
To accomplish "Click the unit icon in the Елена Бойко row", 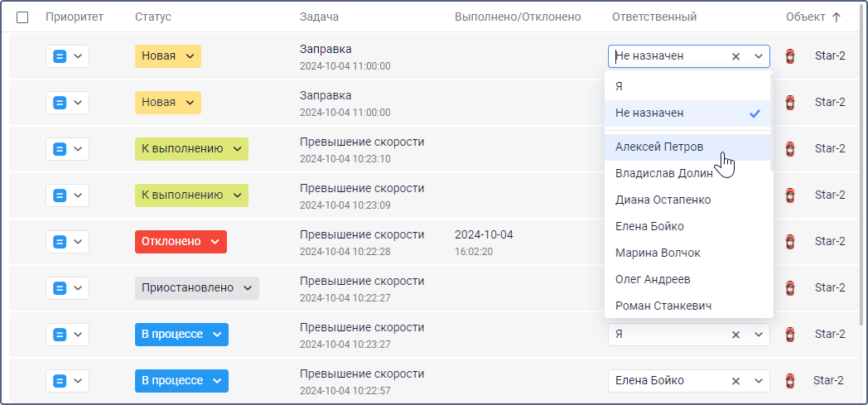I will coord(789,381).
